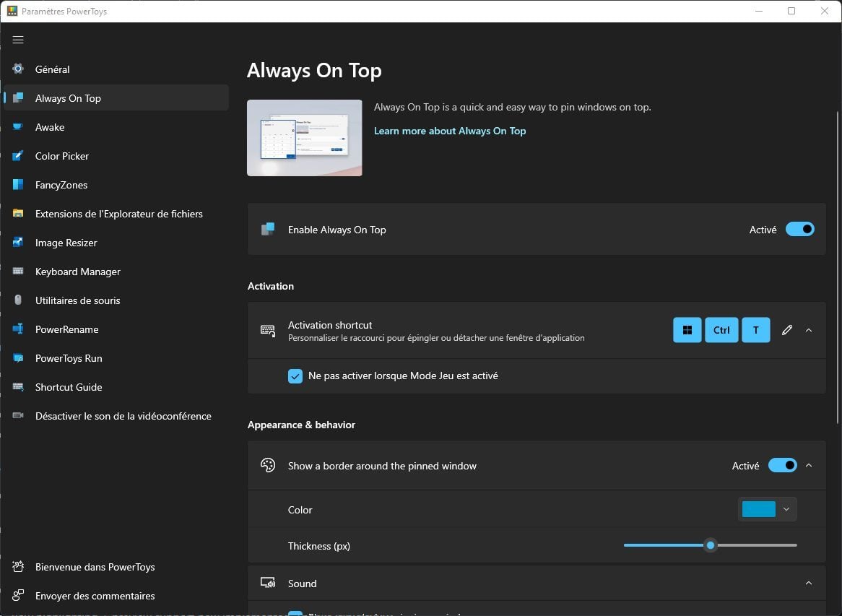Open PowerToys Run settings

click(x=116, y=357)
